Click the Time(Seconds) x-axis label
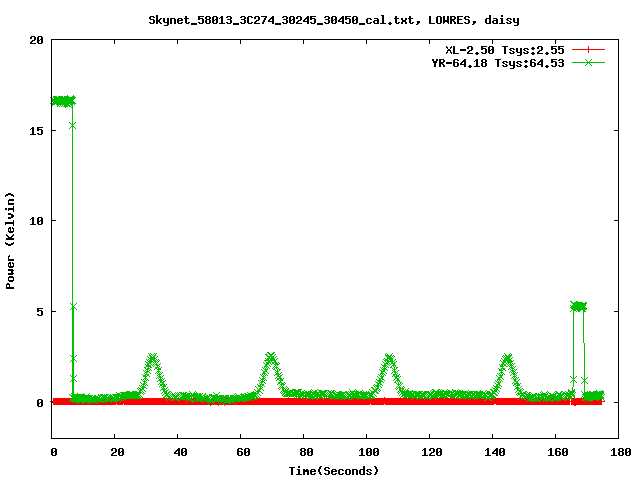 (x=334, y=471)
